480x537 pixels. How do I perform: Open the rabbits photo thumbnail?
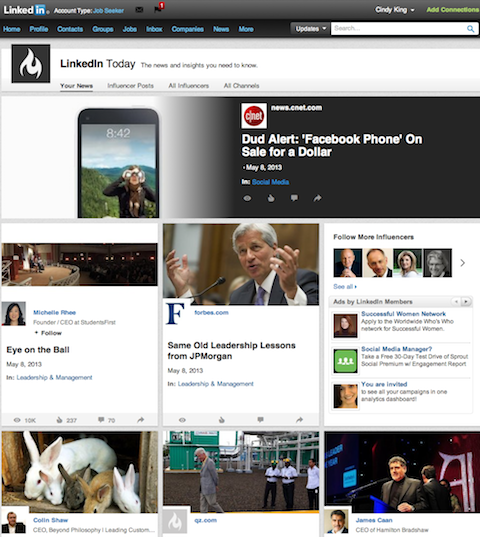coord(79,472)
